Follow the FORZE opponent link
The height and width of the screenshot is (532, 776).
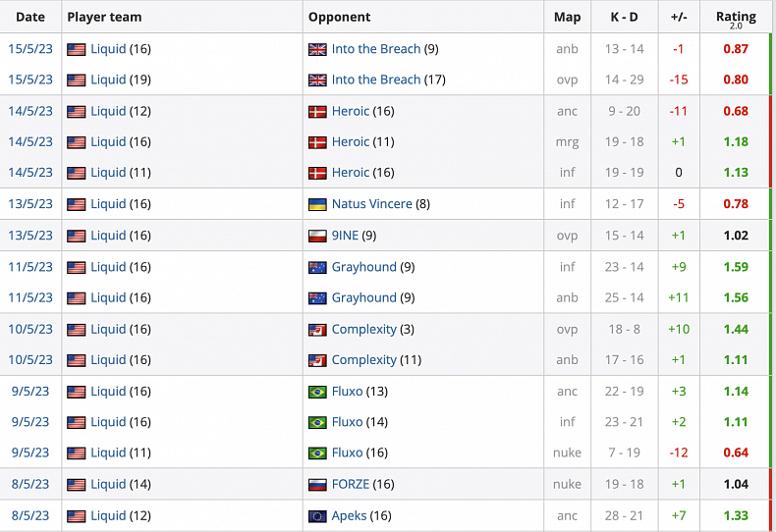coord(351,484)
